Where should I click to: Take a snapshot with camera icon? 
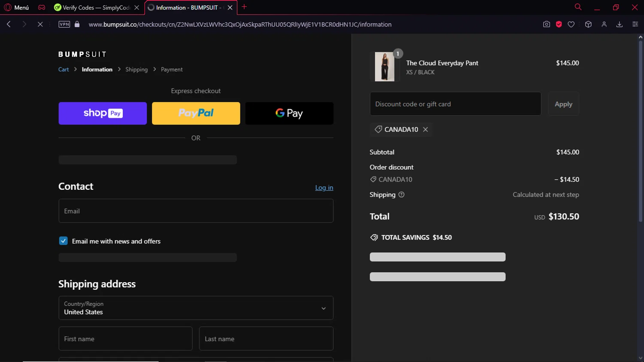point(547,24)
